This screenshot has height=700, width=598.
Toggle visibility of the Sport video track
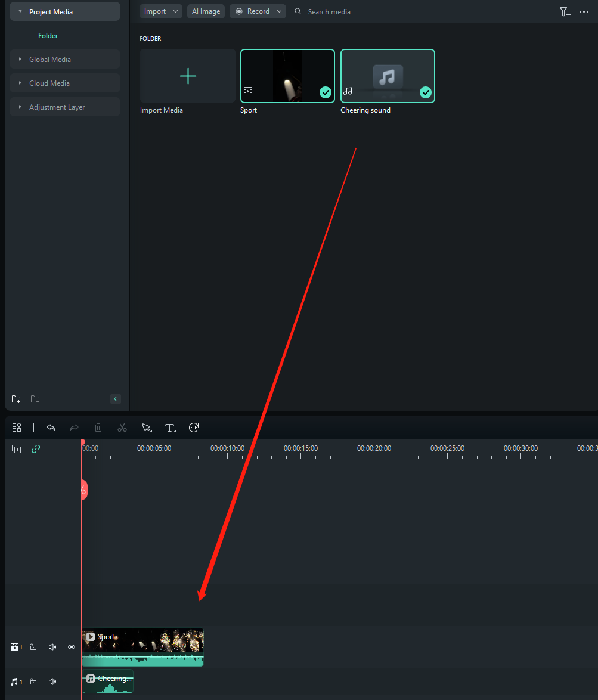coord(71,646)
